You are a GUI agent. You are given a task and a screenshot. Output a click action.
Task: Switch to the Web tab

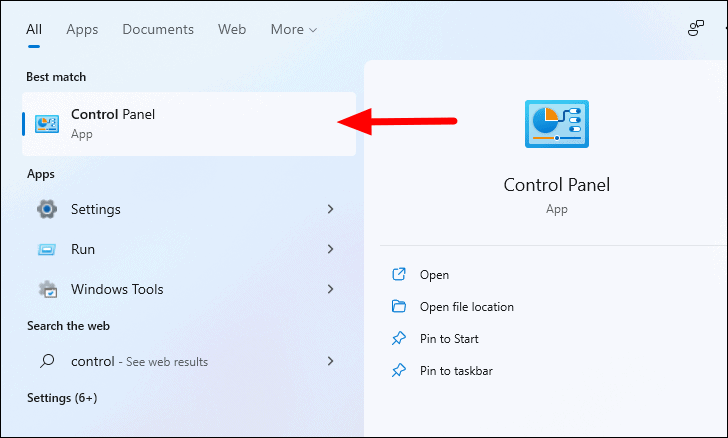click(x=232, y=29)
